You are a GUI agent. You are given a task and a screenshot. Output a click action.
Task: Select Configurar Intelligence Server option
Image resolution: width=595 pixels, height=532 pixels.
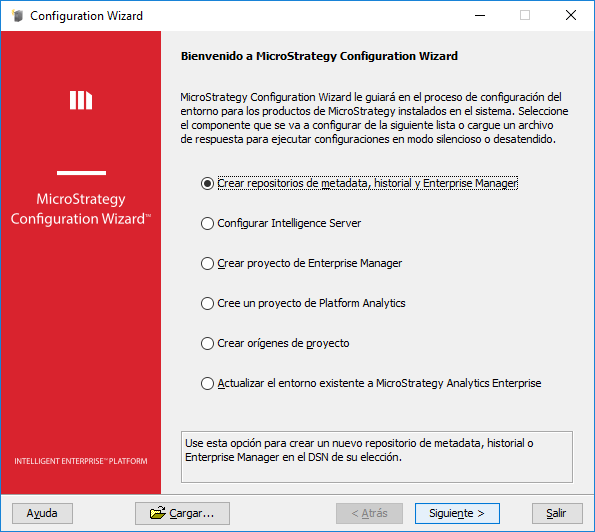tap(207, 224)
